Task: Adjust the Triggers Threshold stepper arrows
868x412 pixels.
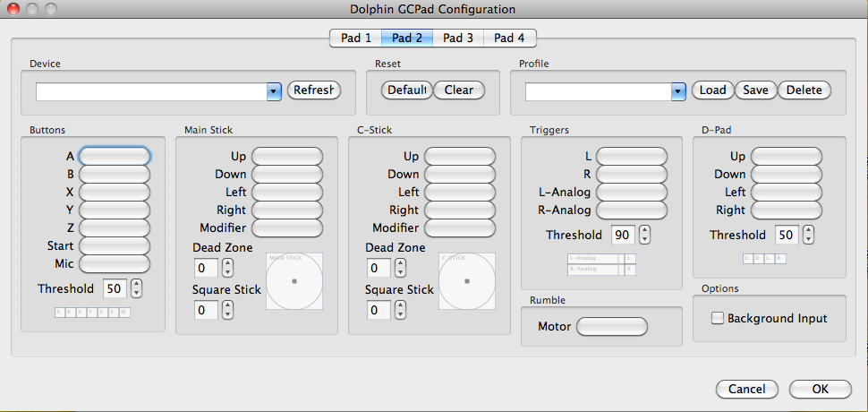Action: tap(644, 235)
